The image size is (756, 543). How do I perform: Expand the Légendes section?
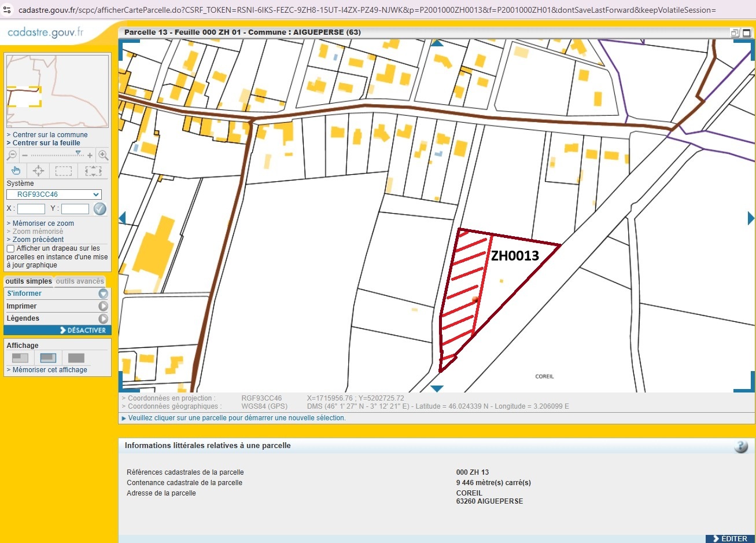click(103, 318)
